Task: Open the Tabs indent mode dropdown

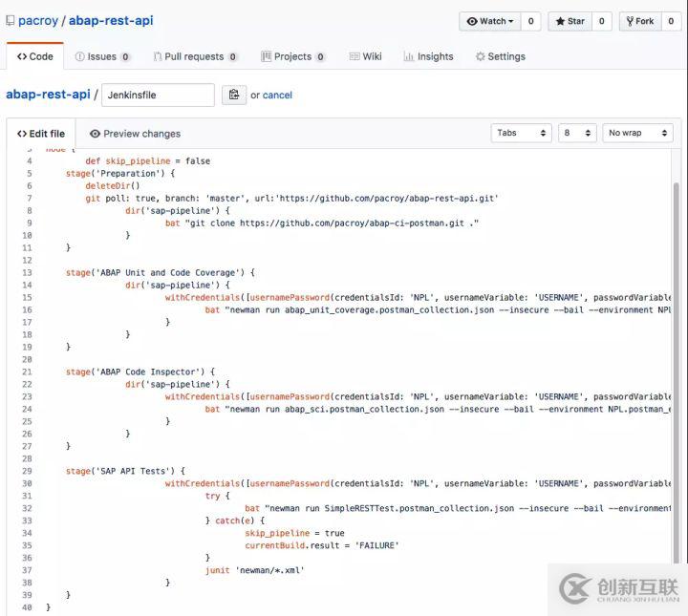Action: coord(522,133)
